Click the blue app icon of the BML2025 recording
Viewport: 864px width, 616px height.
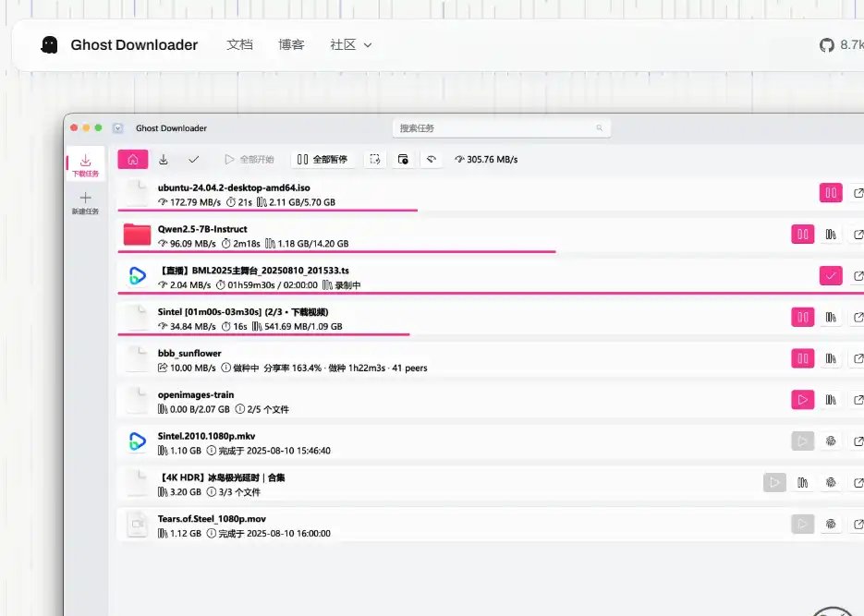pyautogui.click(x=137, y=276)
